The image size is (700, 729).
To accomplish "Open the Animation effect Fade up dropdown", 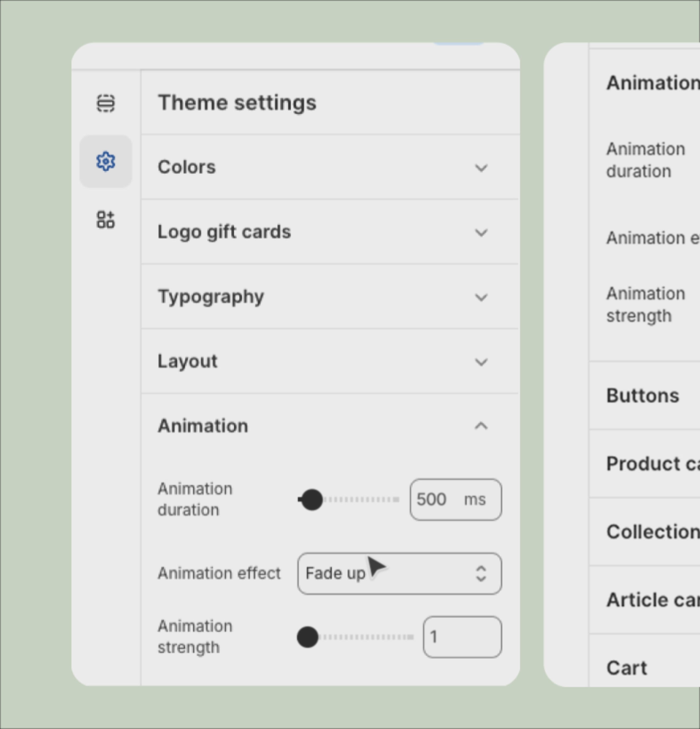I will click(x=400, y=574).
